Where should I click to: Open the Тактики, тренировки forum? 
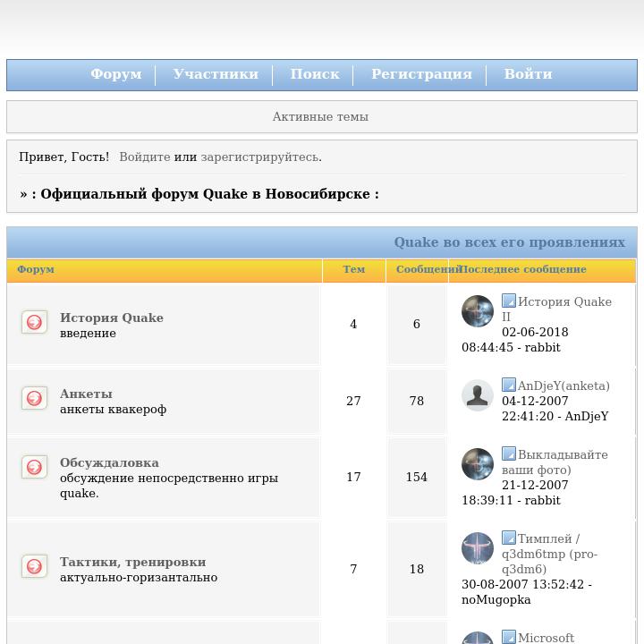132,562
